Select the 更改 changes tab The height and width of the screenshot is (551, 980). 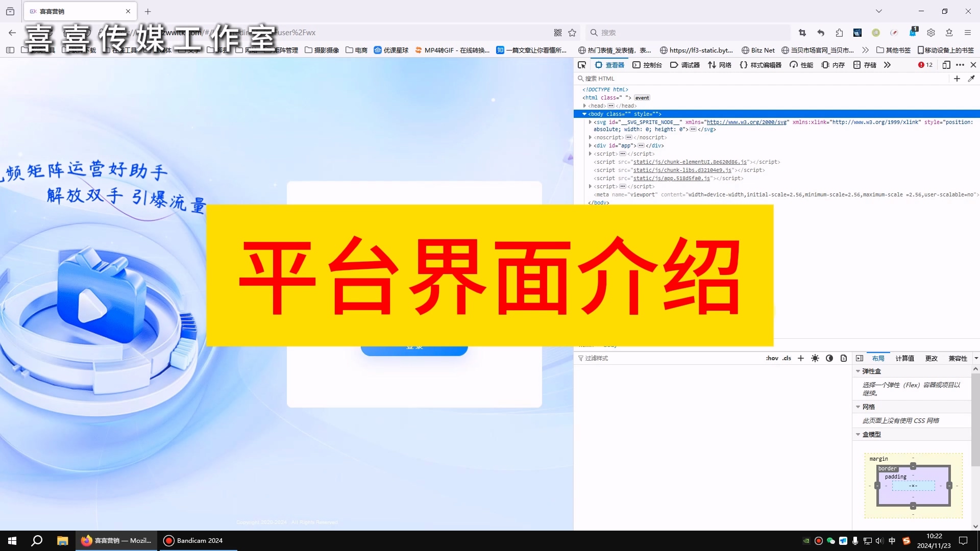932,358
